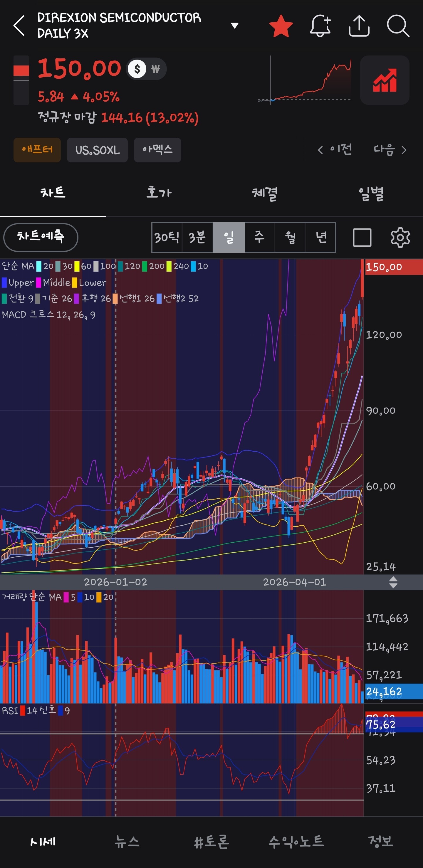Switch to the 호가 tab

click(x=159, y=192)
